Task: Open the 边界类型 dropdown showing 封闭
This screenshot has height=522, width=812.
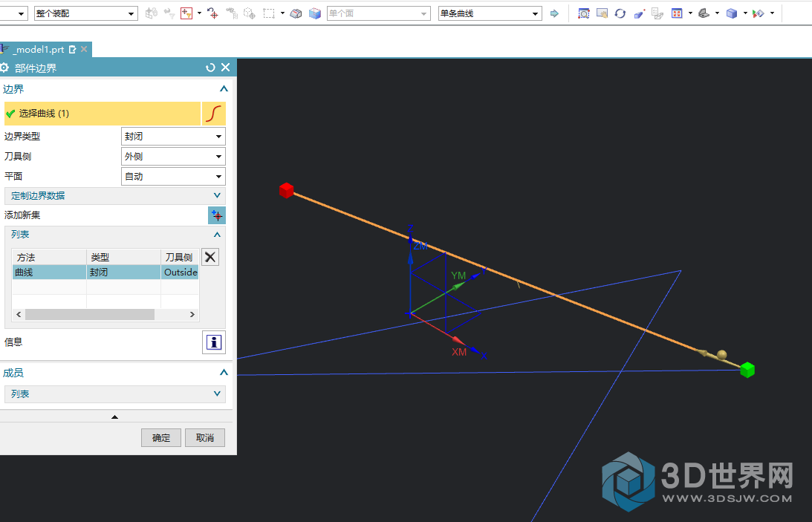Action: point(173,137)
